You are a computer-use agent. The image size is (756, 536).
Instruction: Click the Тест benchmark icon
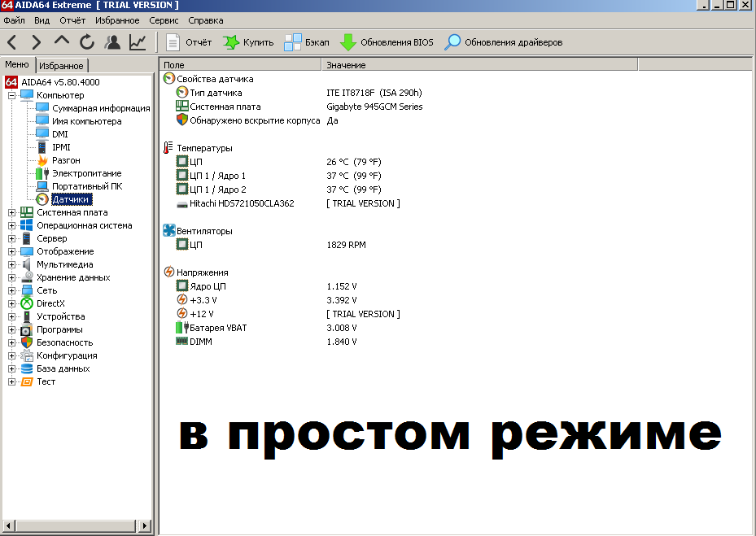[27, 381]
